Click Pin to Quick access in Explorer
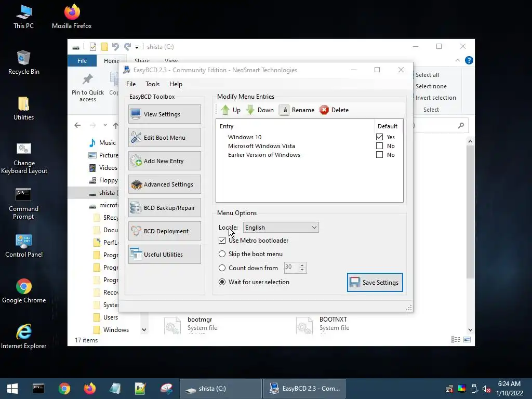The height and width of the screenshot is (399, 532). tap(87, 87)
